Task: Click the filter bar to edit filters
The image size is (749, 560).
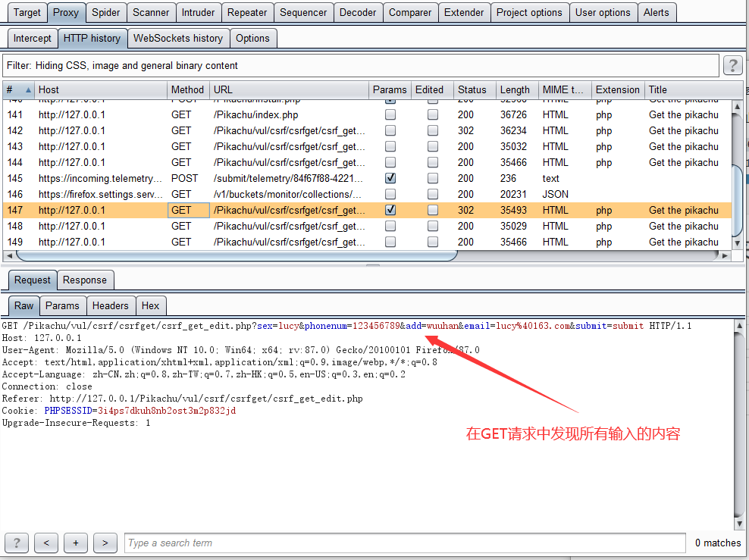Action: (x=303, y=65)
